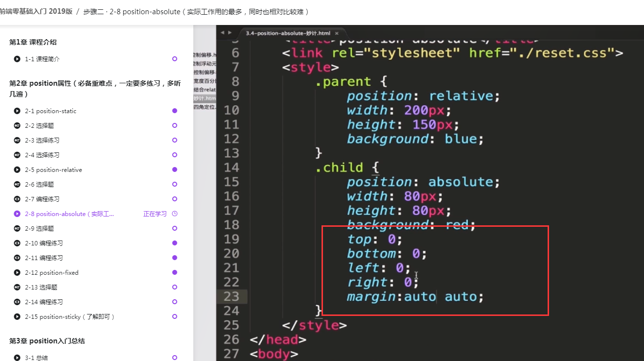Click the top: 0 declaration
644x361 pixels.
pyautogui.click(x=374, y=239)
